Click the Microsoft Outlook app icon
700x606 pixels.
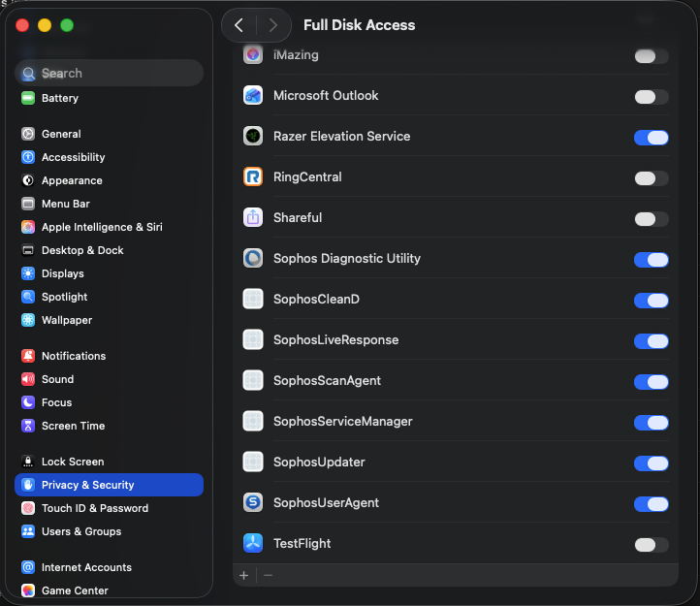(x=253, y=96)
